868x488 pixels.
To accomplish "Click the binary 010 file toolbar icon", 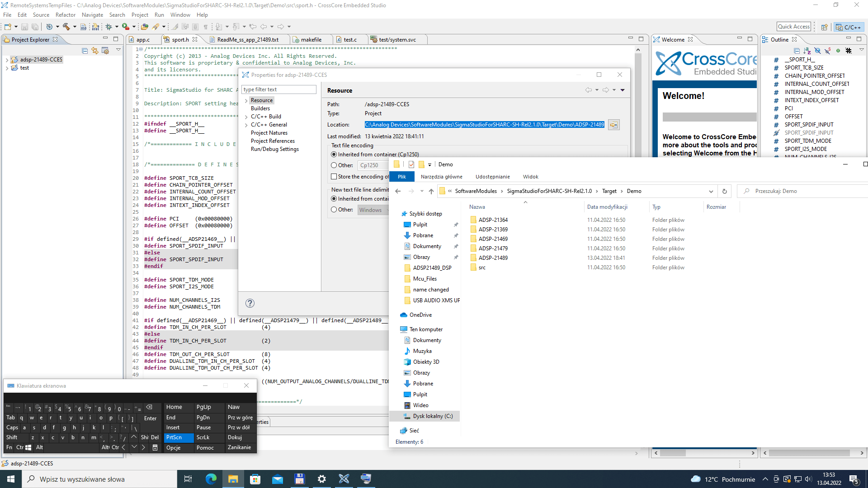I will [x=83, y=27].
